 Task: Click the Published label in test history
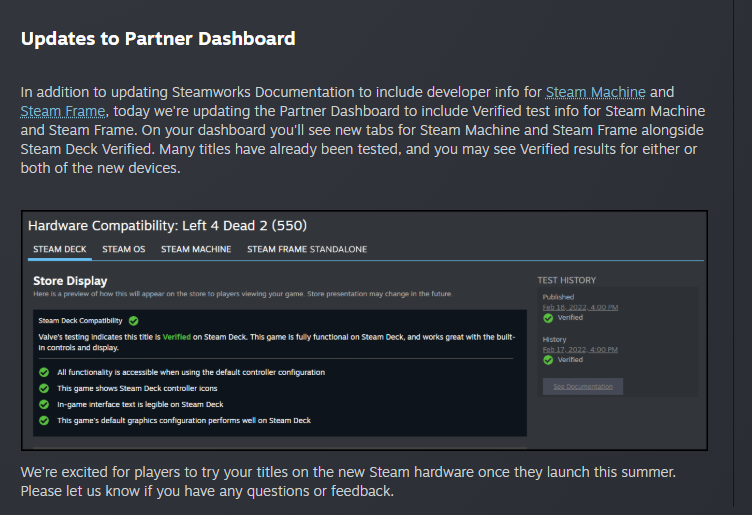coord(558,297)
